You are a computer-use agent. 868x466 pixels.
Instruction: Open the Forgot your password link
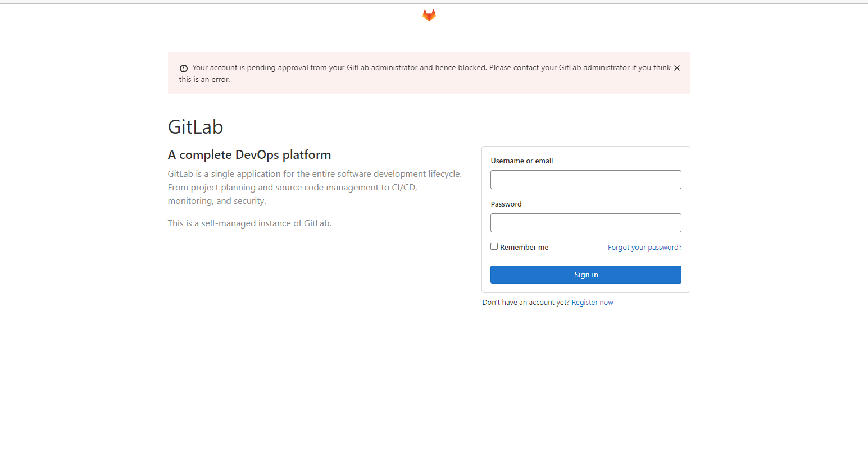click(644, 248)
